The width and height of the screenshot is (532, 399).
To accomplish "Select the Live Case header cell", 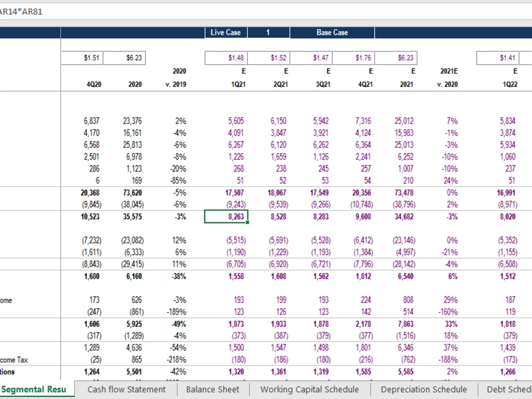I will 225,32.
